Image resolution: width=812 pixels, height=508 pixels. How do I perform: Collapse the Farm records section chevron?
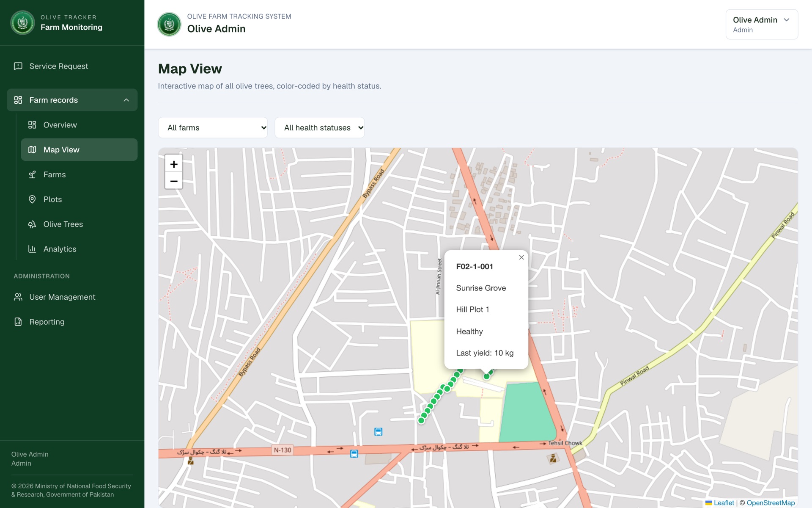coord(126,100)
